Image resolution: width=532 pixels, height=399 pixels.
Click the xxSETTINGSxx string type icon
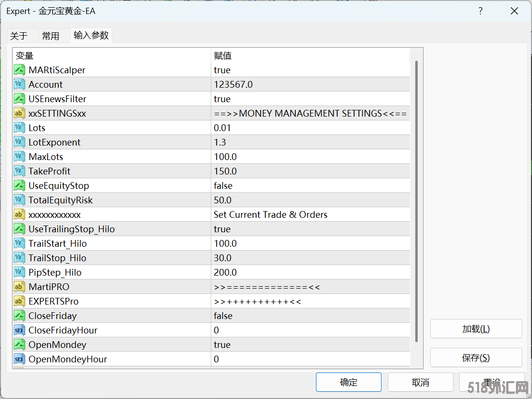click(19, 113)
